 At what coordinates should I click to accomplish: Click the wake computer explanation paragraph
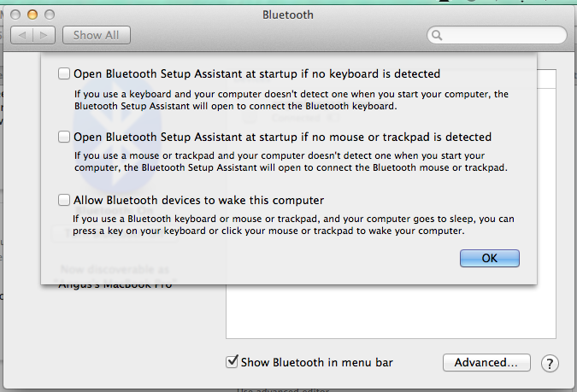click(293, 225)
